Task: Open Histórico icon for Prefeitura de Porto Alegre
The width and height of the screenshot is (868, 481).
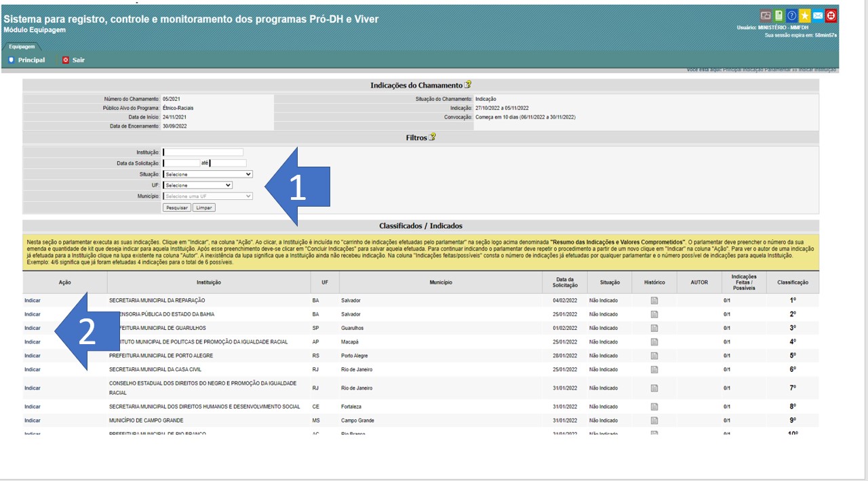Action: (654, 356)
